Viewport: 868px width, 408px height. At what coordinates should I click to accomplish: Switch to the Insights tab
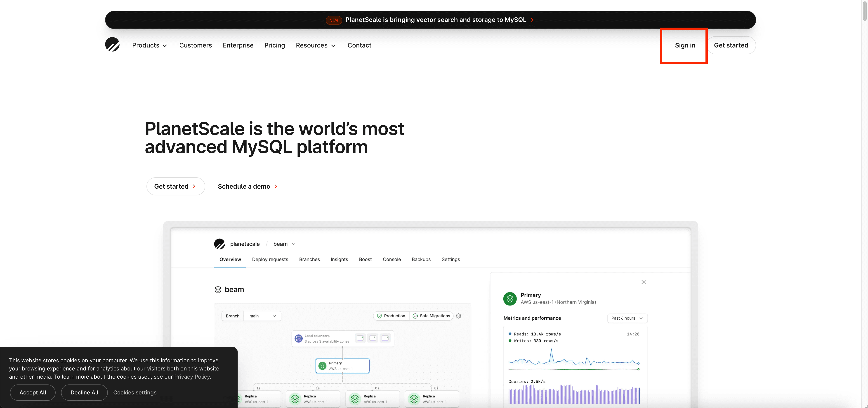tap(339, 259)
